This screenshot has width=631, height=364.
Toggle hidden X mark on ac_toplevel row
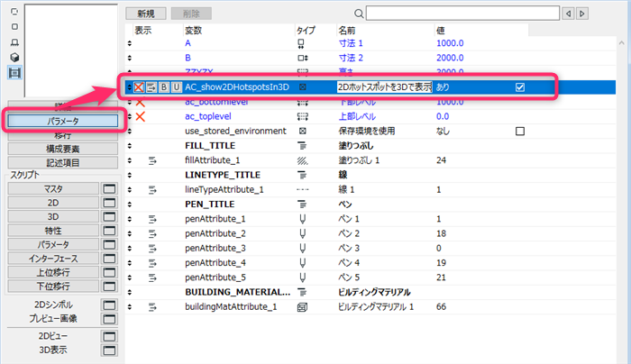141,116
